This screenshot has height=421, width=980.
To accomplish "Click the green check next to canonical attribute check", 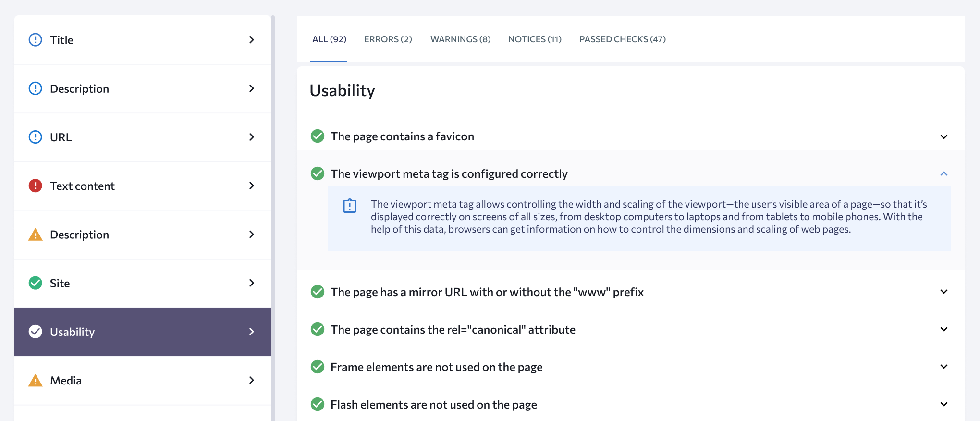I will [318, 329].
